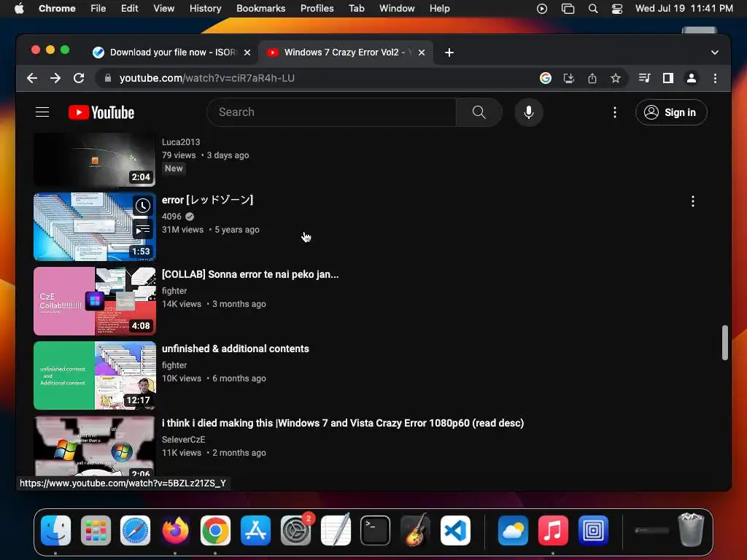
Task: Open the History menu
Action: pyautogui.click(x=205, y=9)
